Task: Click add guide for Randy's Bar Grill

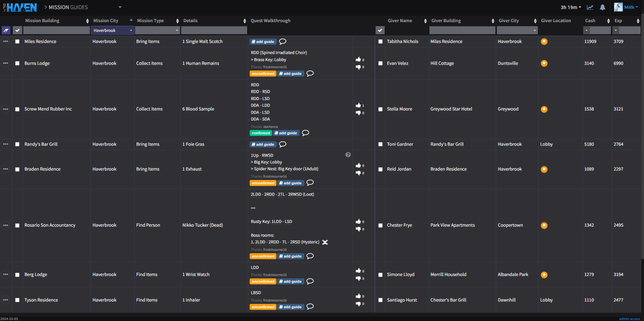Action: pos(263,144)
